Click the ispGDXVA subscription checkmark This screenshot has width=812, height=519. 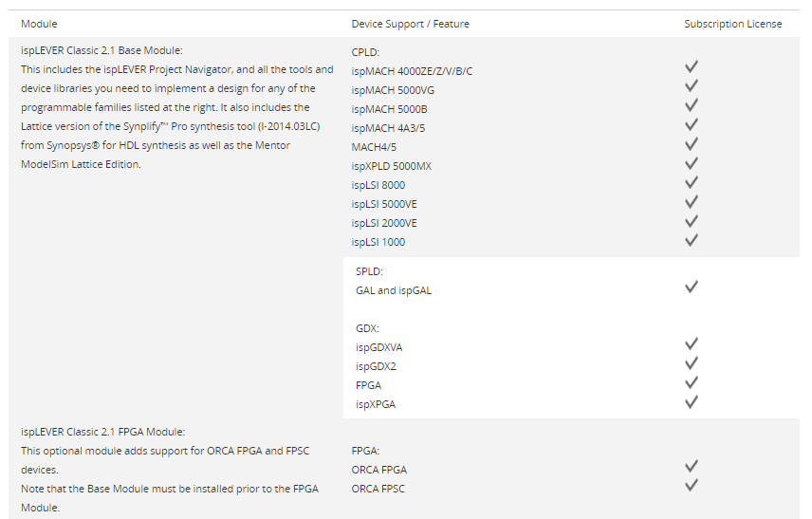[692, 343]
